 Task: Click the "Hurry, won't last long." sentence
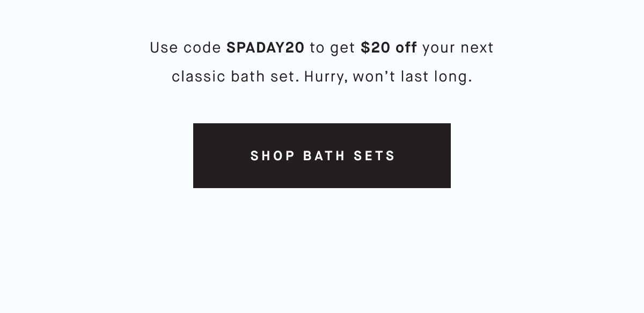(x=388, y=77)
